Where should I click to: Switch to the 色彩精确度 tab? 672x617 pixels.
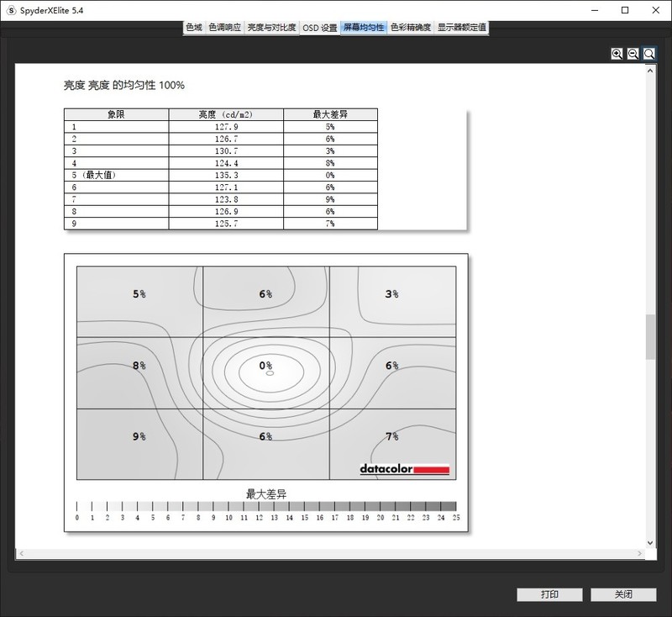411,28
